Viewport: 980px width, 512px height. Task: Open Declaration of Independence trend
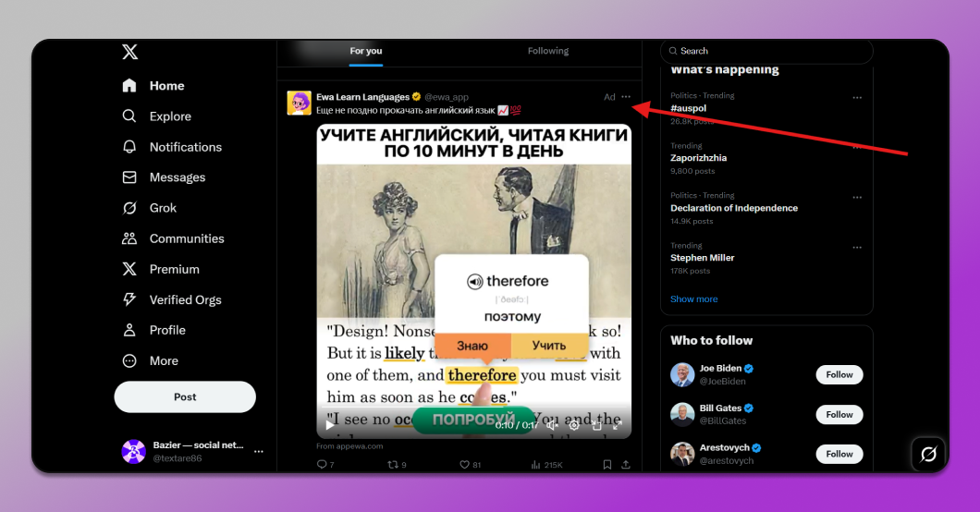point(734,208)
